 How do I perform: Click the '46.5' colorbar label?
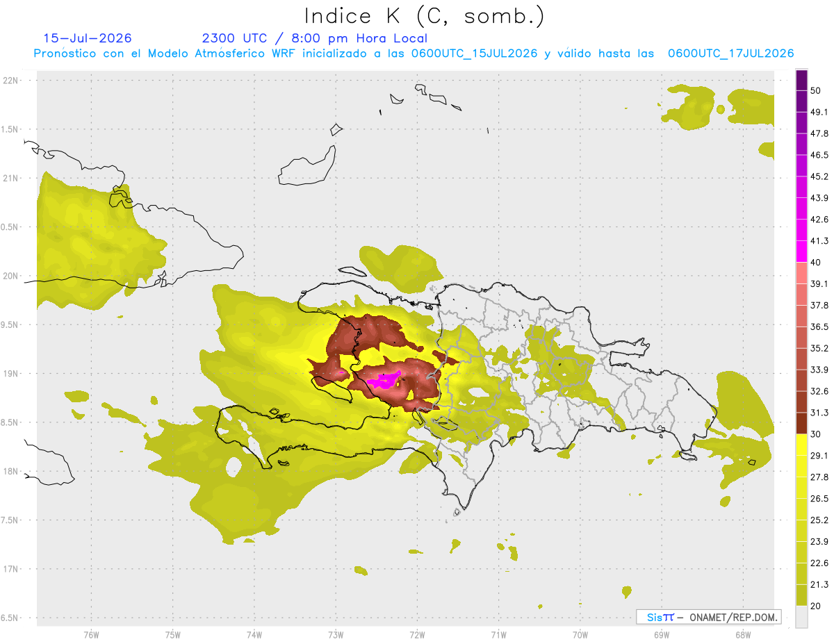[819, 155]
